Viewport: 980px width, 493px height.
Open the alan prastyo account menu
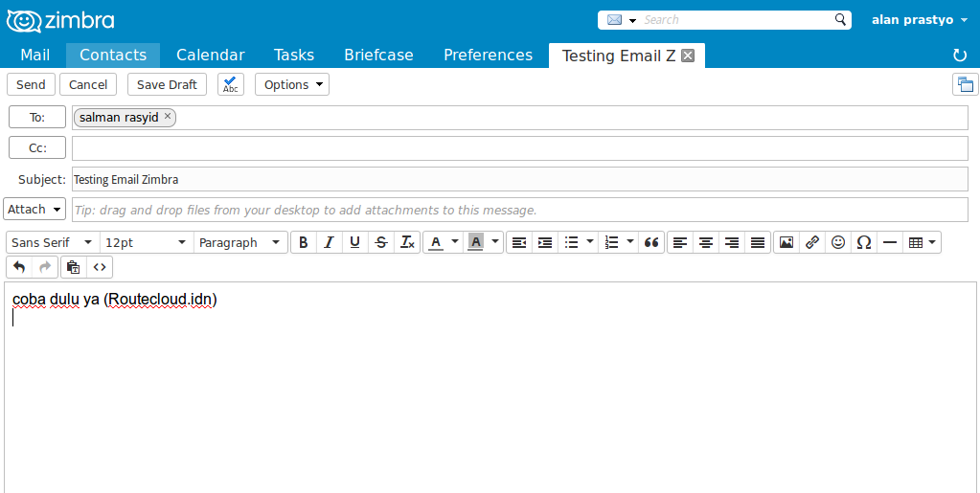(x=920, y=20)
